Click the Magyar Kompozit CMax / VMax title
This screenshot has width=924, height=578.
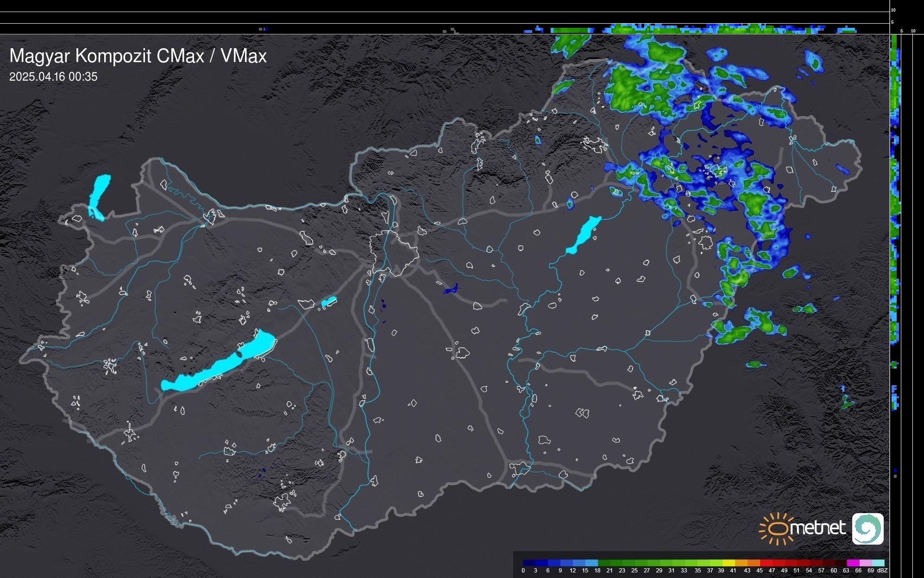(138, 56)
